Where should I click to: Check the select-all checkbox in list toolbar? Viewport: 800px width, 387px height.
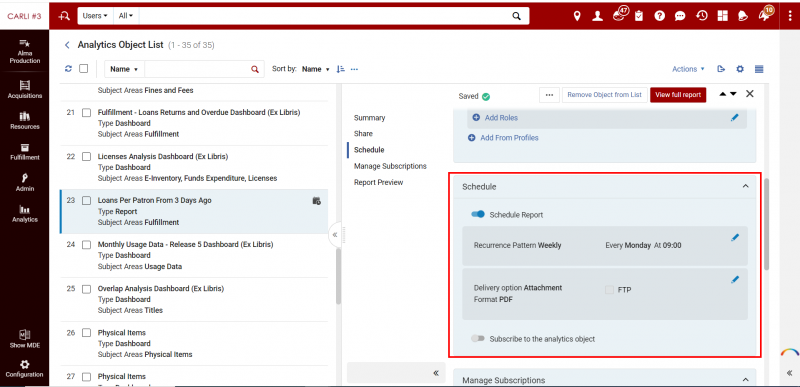click(x=84, y=69)
